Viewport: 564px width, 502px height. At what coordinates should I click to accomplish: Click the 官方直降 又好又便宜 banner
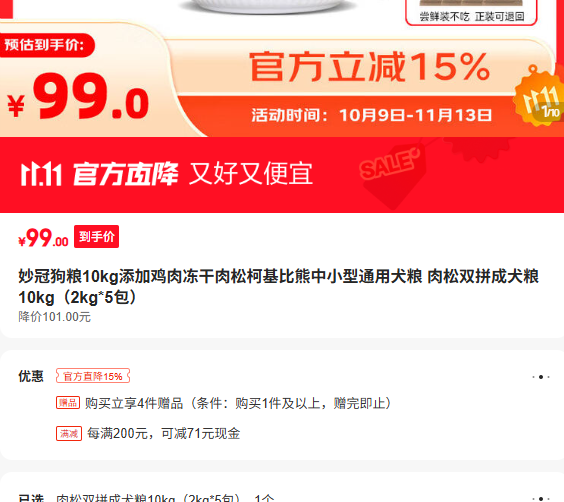[x=282, y=175]
